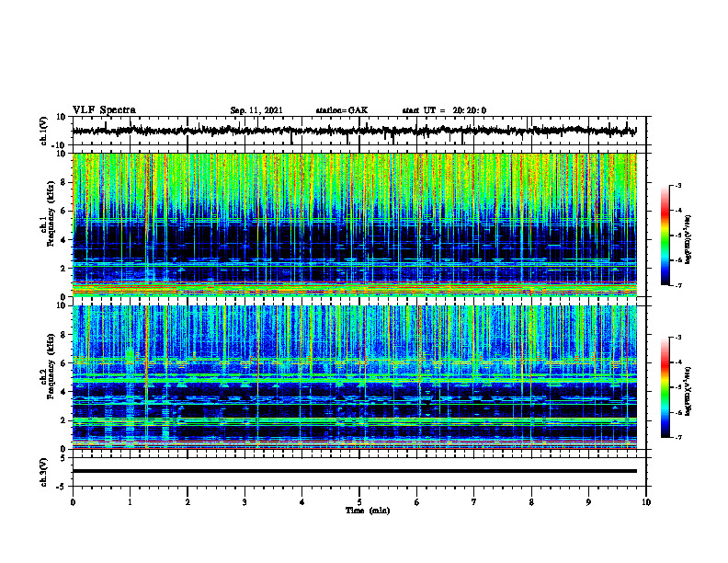Click time axis tick label "6"
The image size is (728, 563).
(x=416, y=502)
